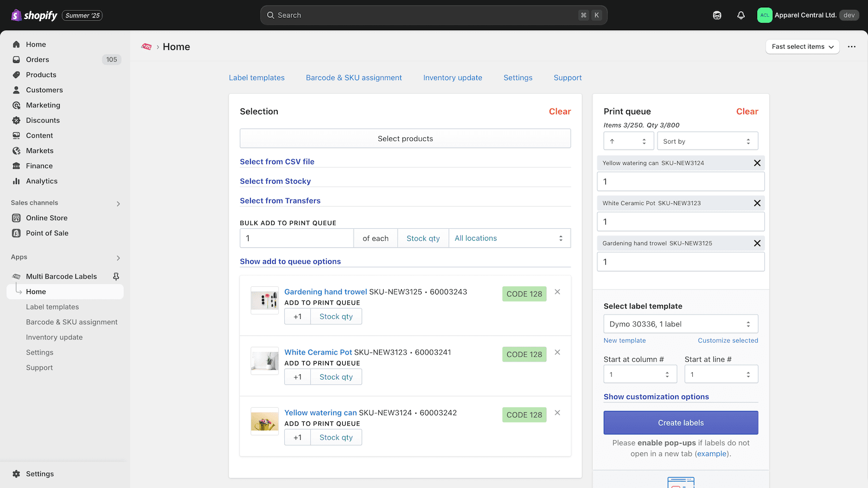The height and width of the screenshot is (488, 868).
Task: Open Analytics from the sidebar
Action: click(x=42, y=181)
